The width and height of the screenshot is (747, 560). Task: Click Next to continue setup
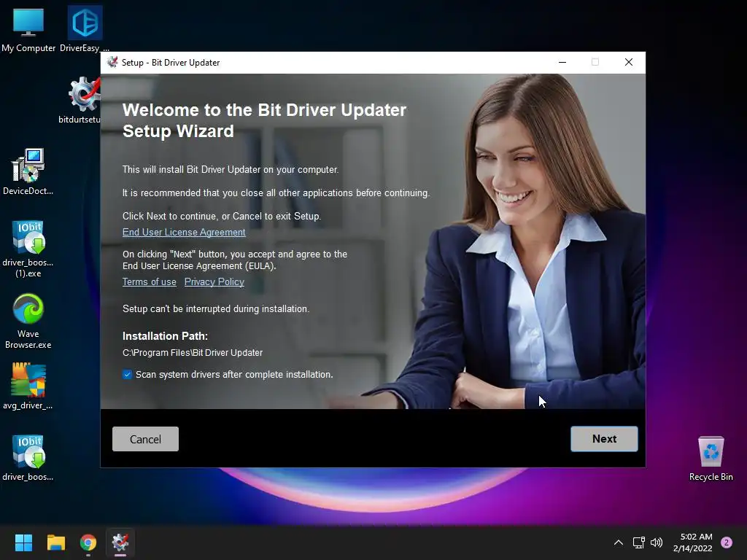604,438
